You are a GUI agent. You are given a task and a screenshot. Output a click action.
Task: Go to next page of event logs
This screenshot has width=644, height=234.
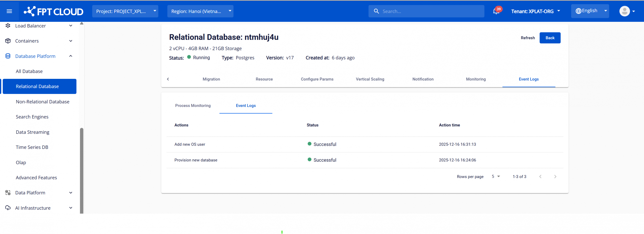[555, 177]
